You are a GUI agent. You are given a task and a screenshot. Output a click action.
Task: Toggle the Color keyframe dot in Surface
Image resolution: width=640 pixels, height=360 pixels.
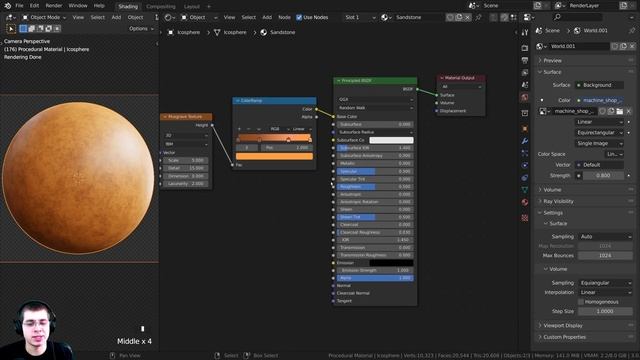point(542,100)
